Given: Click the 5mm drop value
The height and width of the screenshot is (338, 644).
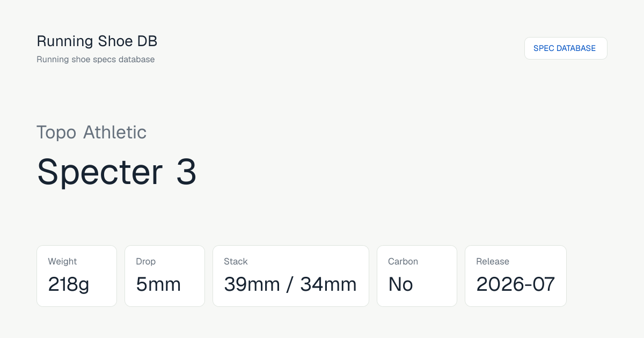Looking at the screenshot, I should tap(158, 284).
